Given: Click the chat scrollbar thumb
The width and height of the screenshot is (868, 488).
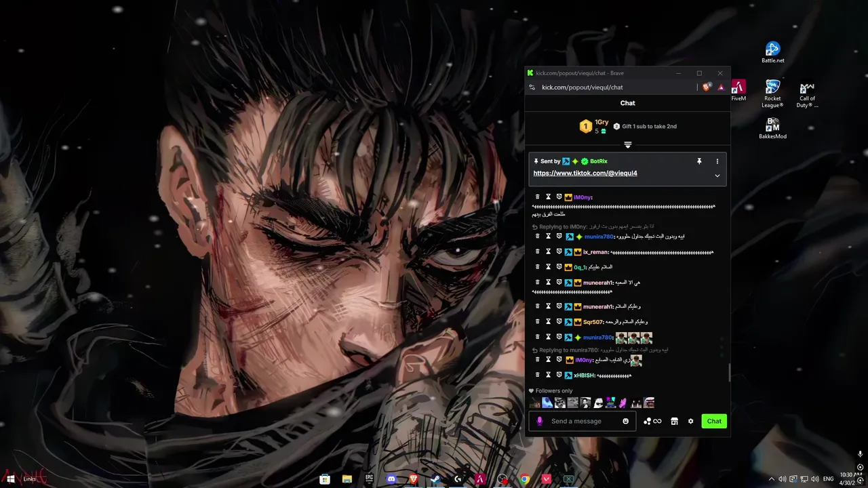Looking at the screenshot, I should [730, 372].
